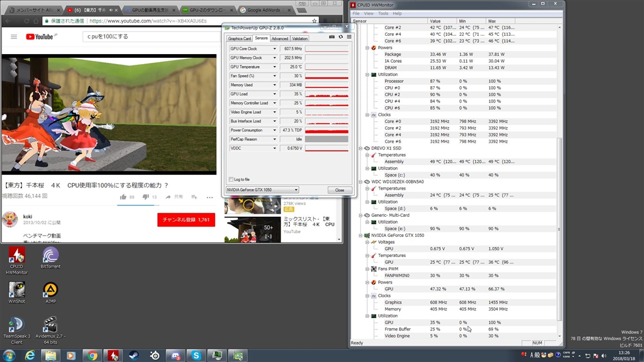This screenshot has width=644, height=362.
Task: Open Discord from the taskbar
Action: point(176,356)
